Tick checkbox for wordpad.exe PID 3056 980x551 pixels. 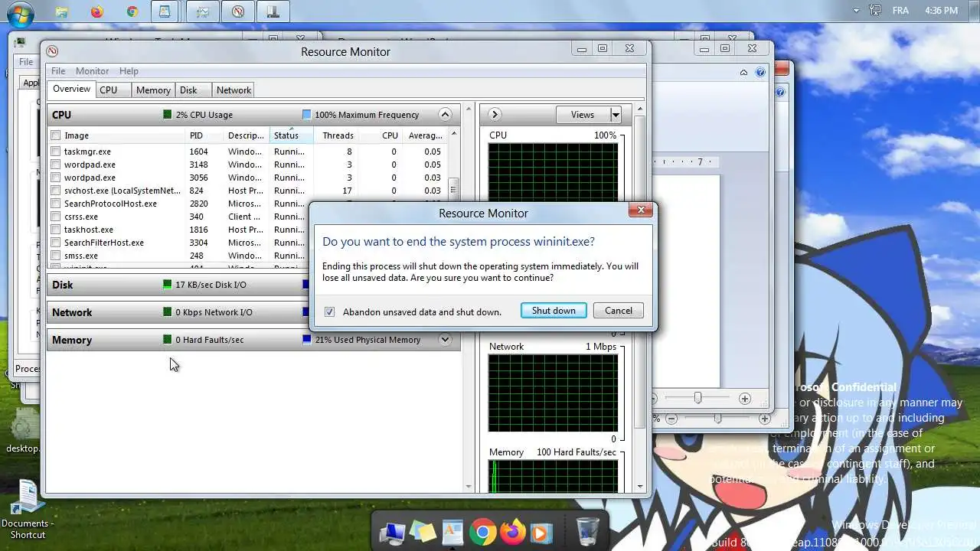coord(56,178)
